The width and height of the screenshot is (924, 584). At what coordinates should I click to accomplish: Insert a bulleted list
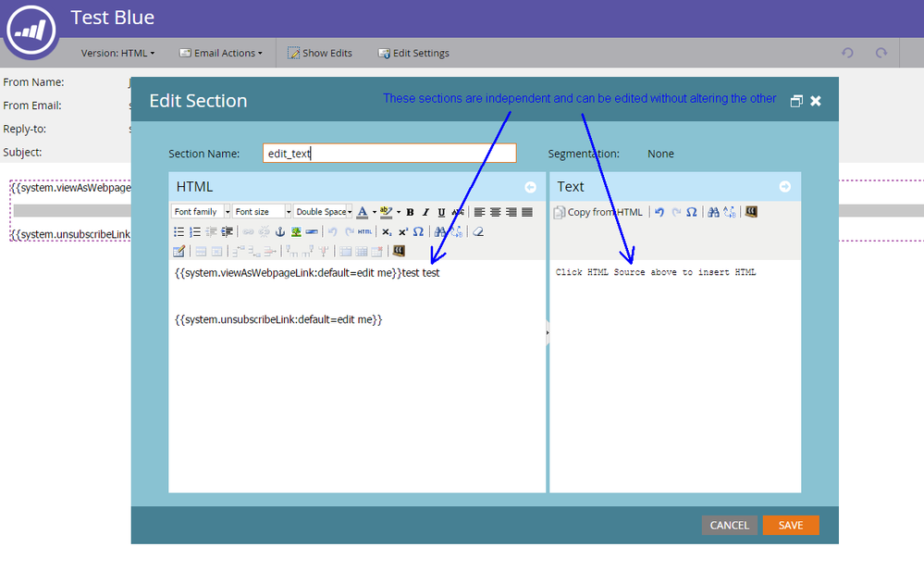[179, 231]
